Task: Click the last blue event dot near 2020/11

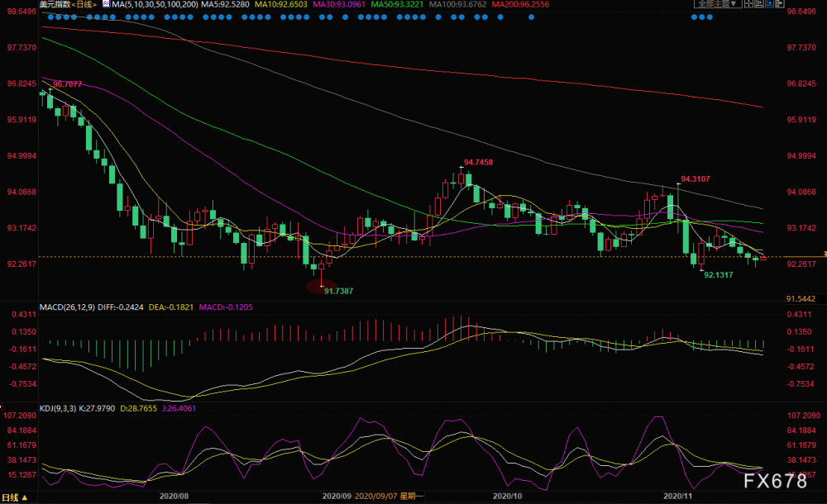Action: tap(710, 17)
